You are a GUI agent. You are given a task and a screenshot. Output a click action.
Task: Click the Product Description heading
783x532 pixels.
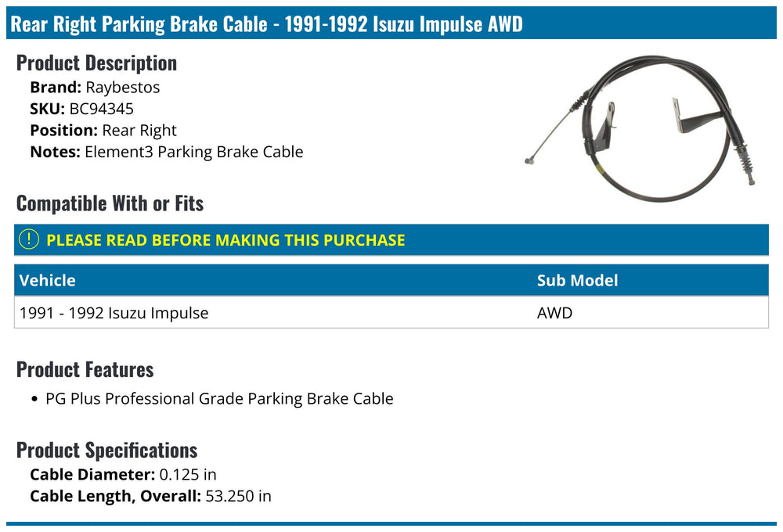click(x=96, y=63)
